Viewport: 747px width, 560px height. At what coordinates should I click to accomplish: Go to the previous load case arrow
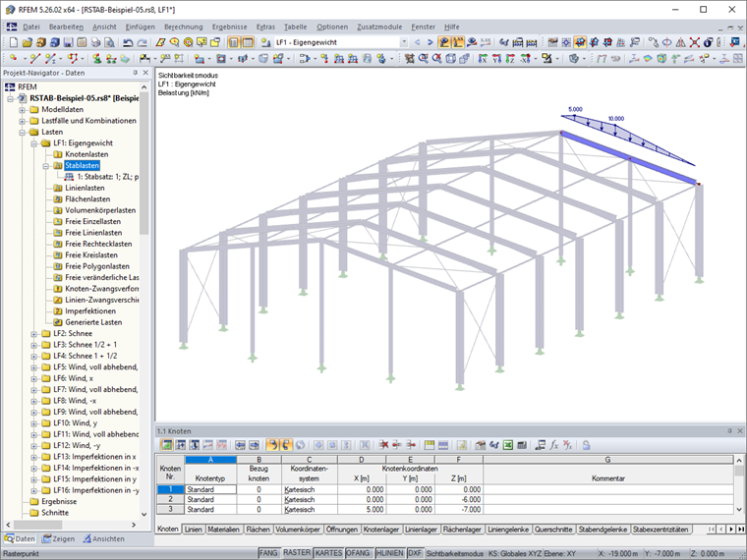click(418, 42)
